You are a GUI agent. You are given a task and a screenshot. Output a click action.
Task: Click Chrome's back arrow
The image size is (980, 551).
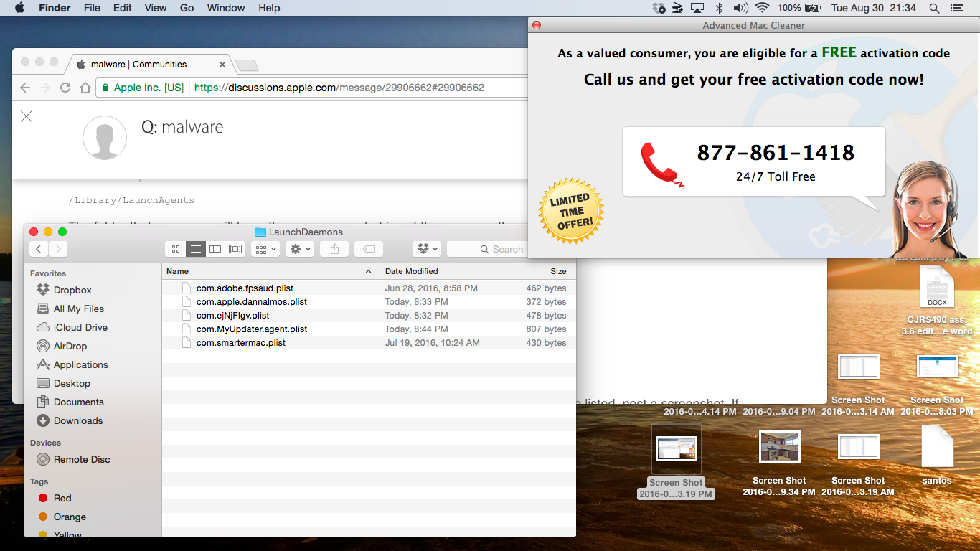click(x=25, y=88)
